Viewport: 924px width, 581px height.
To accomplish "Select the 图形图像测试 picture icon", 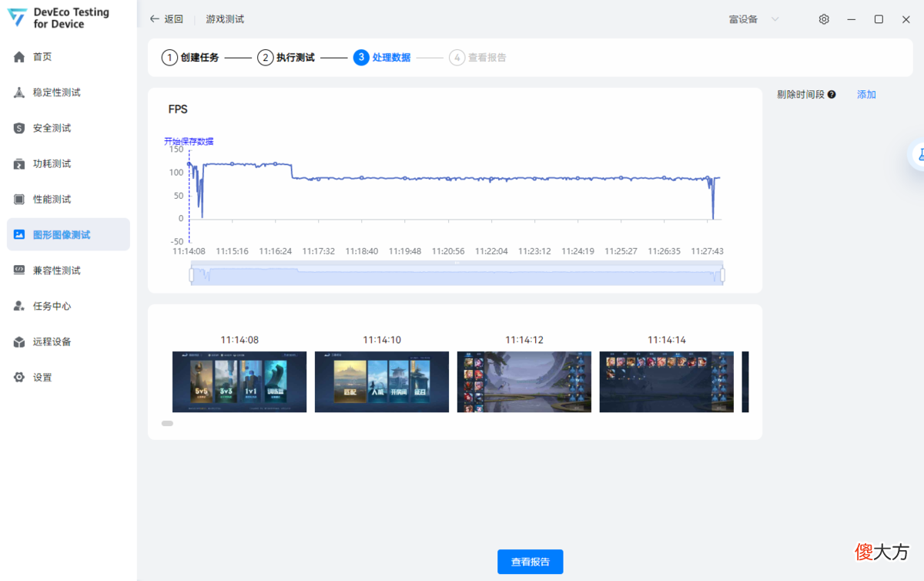I will click(19, 235).
